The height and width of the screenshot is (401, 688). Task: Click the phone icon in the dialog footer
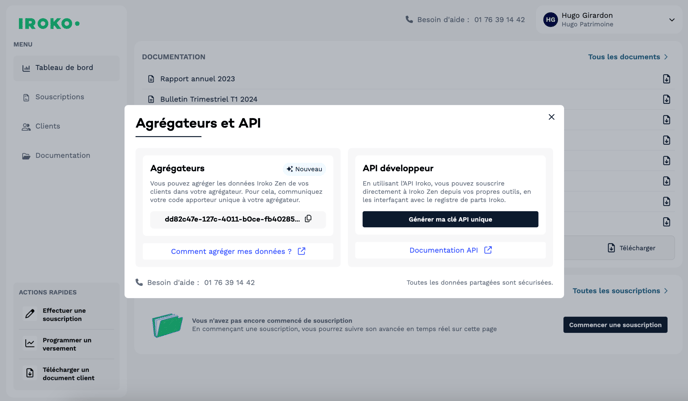[139, 282]
